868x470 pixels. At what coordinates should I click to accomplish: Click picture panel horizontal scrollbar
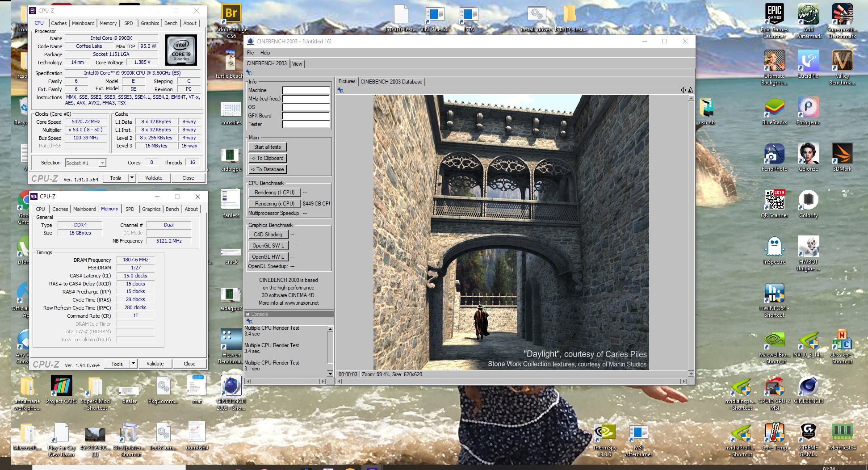pos(511,381)
